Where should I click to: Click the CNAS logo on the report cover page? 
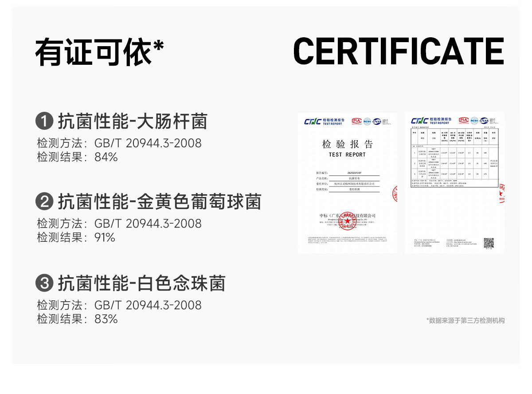point(377,121)
